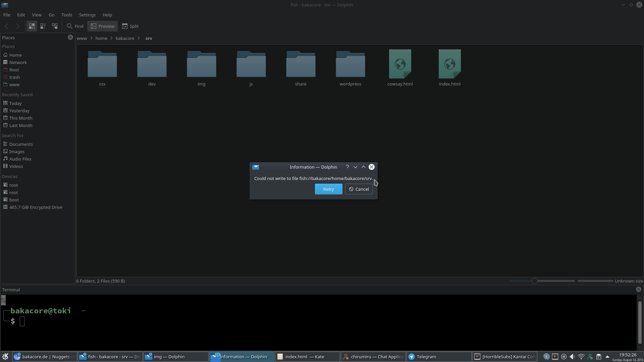Click Retry in the Information dialog
The height and width of the screenshot is (362, 644).
tap(329, 189)
